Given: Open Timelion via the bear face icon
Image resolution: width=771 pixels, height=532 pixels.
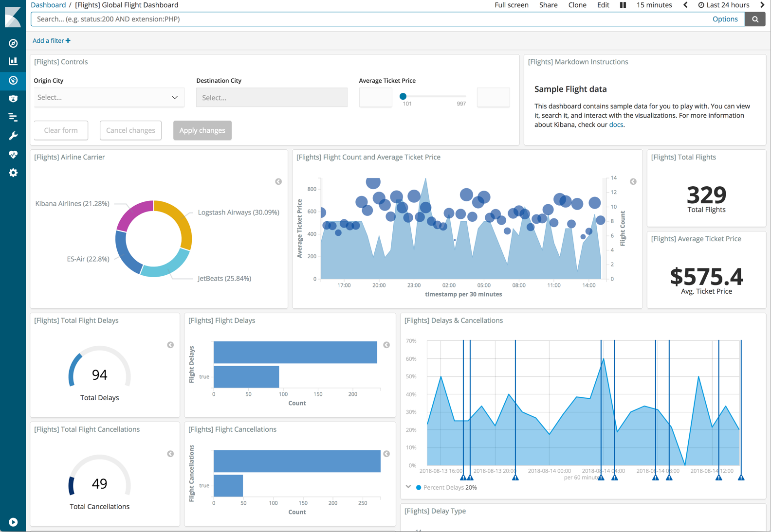Looking at the screenshot, I should (13, 99).
